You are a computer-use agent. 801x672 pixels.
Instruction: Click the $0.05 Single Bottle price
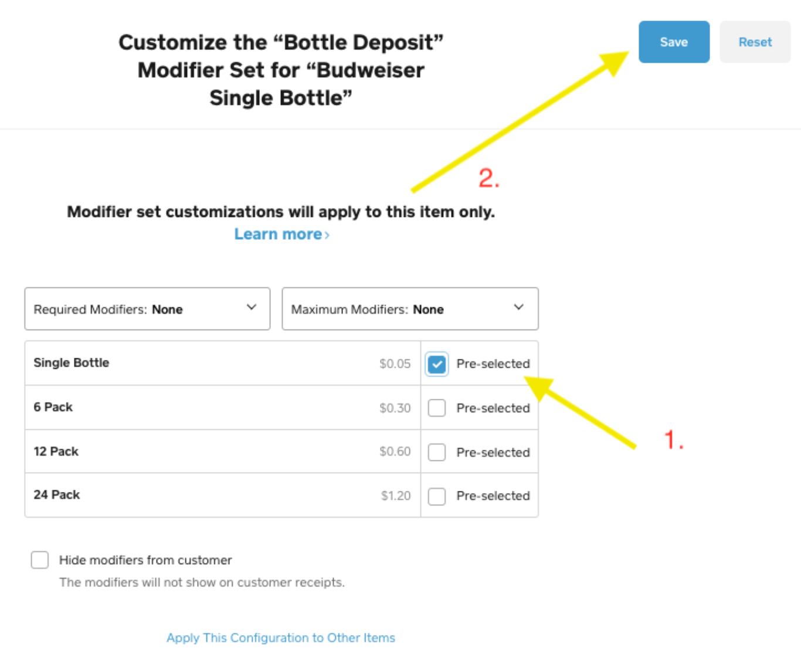(x=395, y=364)
